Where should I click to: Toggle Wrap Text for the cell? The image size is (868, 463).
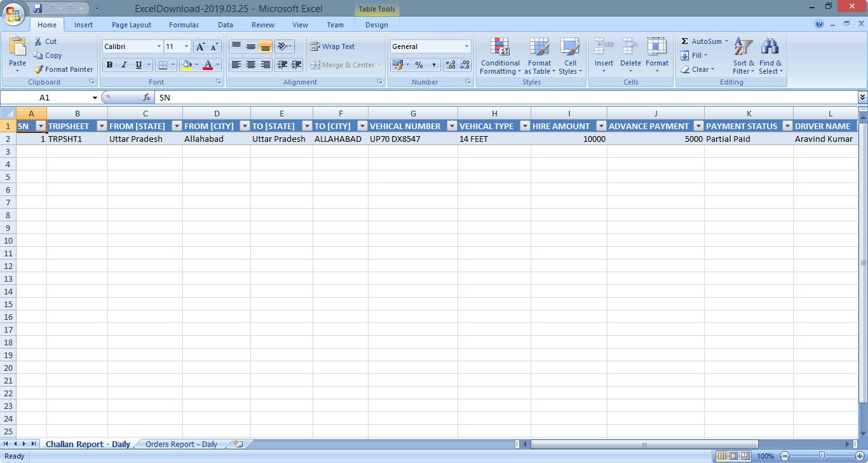click(332, 46)
